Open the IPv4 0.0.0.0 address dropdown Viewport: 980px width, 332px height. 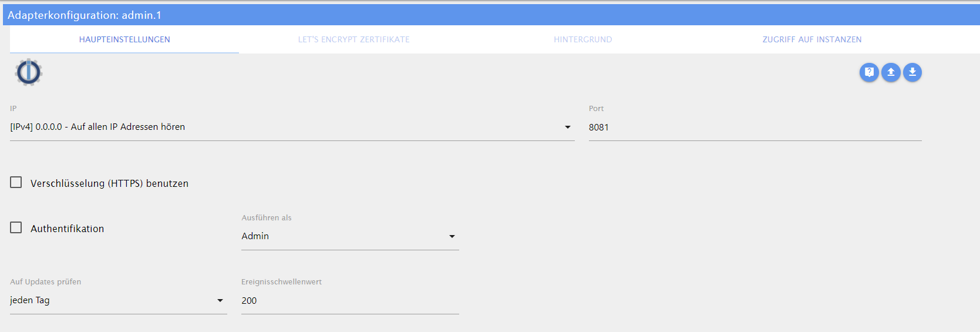point(292,127)
